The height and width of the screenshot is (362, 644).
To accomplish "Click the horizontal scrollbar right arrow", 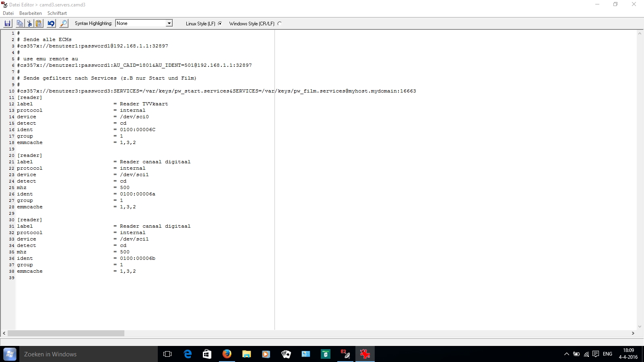I will click(633, 333).
